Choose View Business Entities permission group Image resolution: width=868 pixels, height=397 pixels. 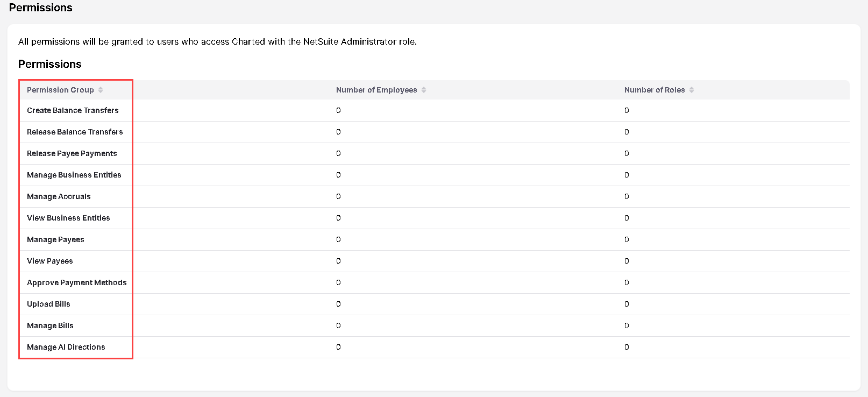click(x=68, y=218)
